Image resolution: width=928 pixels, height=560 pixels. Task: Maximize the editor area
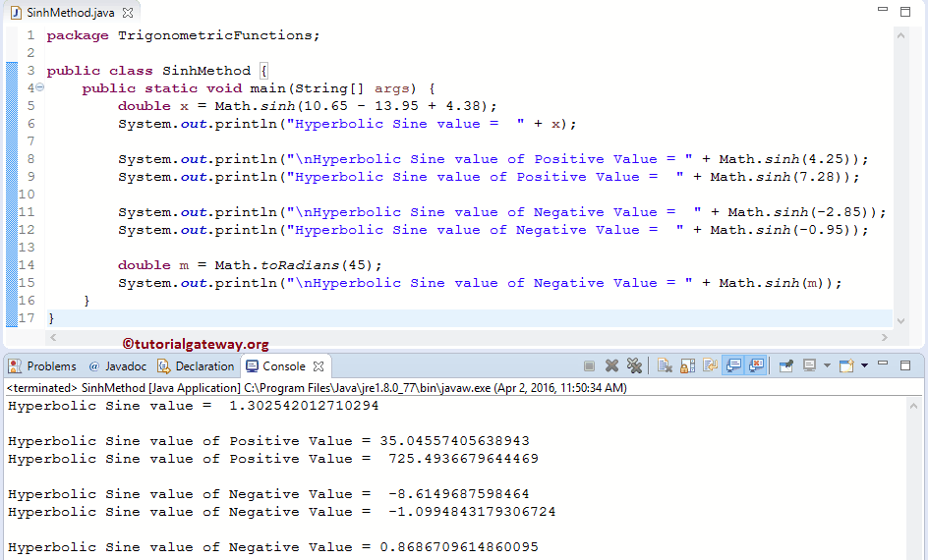pyautogui.click(x=905, y=11)
